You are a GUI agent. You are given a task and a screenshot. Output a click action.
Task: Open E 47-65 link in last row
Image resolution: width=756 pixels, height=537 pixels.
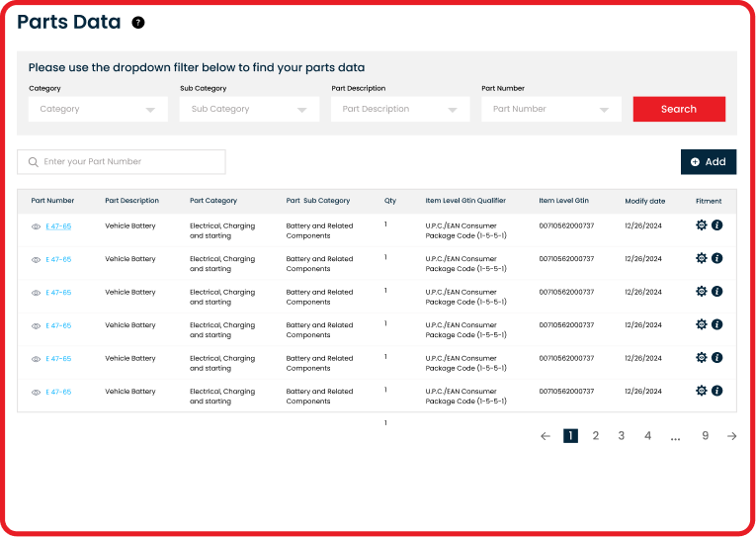click(x=58, y=392)
